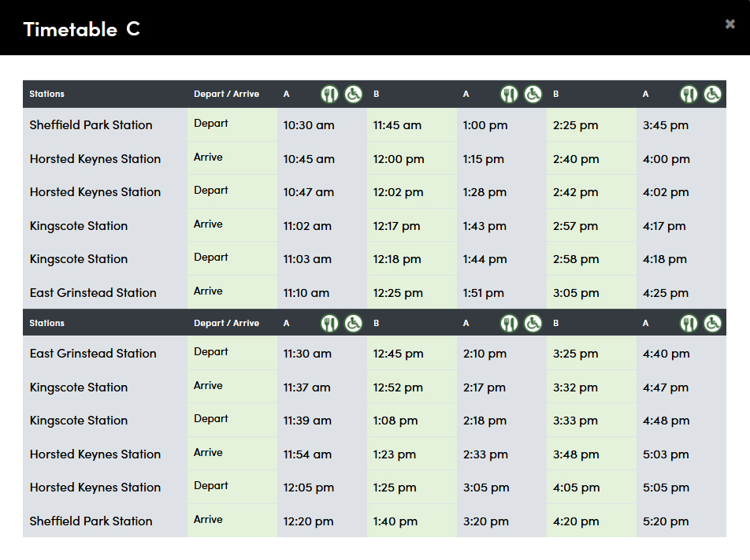Click the 5:20 pm Sheffield Park arrival time
Screen dimensions: 750x560
666,521
